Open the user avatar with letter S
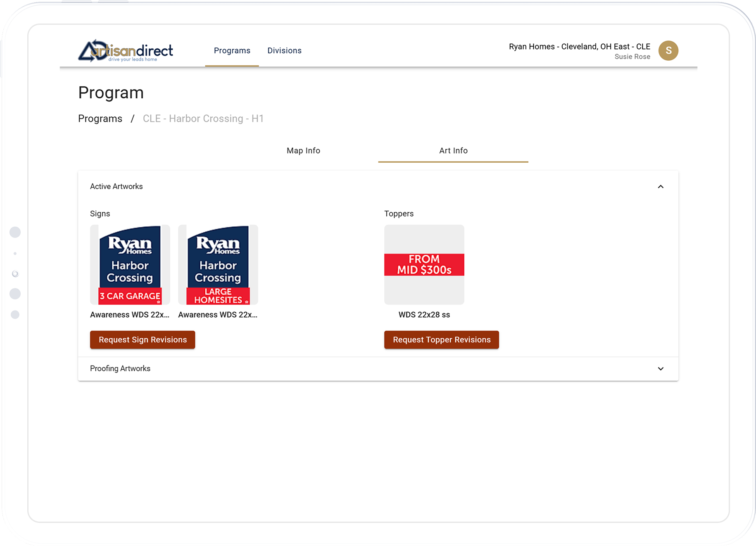This screenshot has width=756, height=546. (x=668, y=50)
